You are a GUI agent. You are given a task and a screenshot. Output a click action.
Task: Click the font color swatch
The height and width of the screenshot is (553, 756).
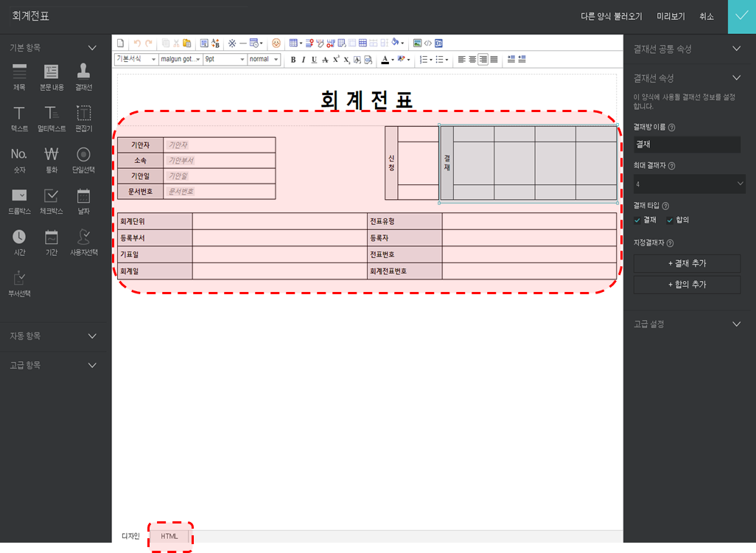pyautogui.click(x=384, y=60)
